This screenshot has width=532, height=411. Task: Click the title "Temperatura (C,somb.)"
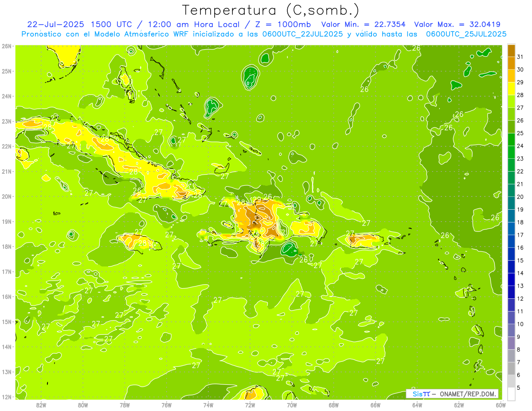pyautogui.click(x=270, y=10)
